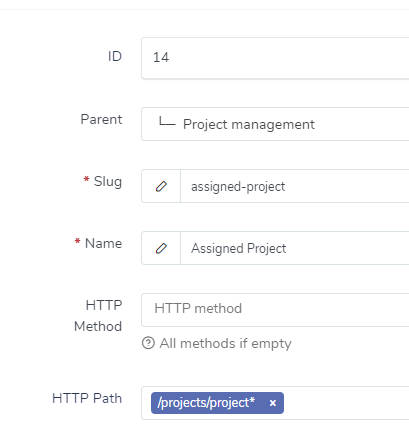Image resolution: width=409 pixels, height=438 pixels.
Task: Click the ID field containing 14
Action: [x=275, y=58]
